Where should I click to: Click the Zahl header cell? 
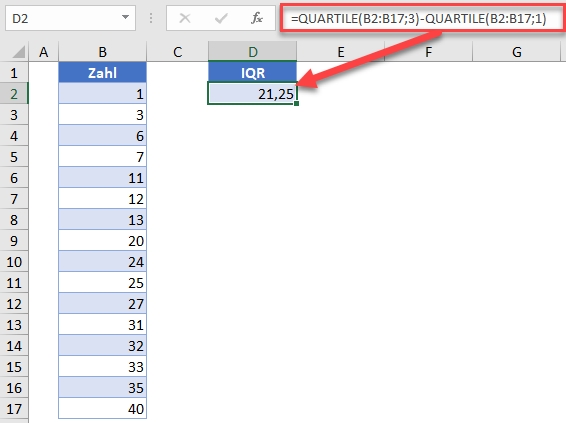(103, 73)
